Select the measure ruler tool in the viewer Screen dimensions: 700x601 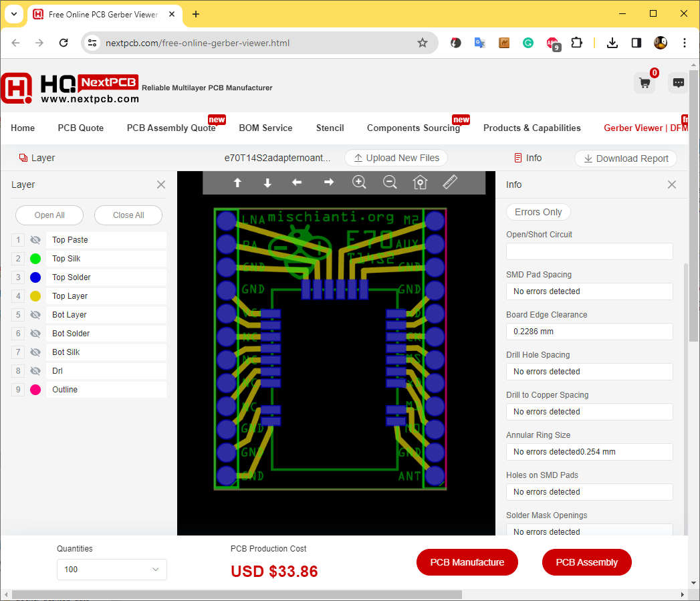point(449,181)
